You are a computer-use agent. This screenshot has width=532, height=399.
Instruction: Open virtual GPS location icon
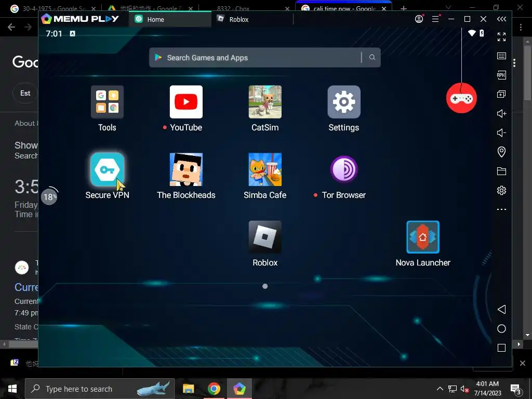(x=501, y=152)
